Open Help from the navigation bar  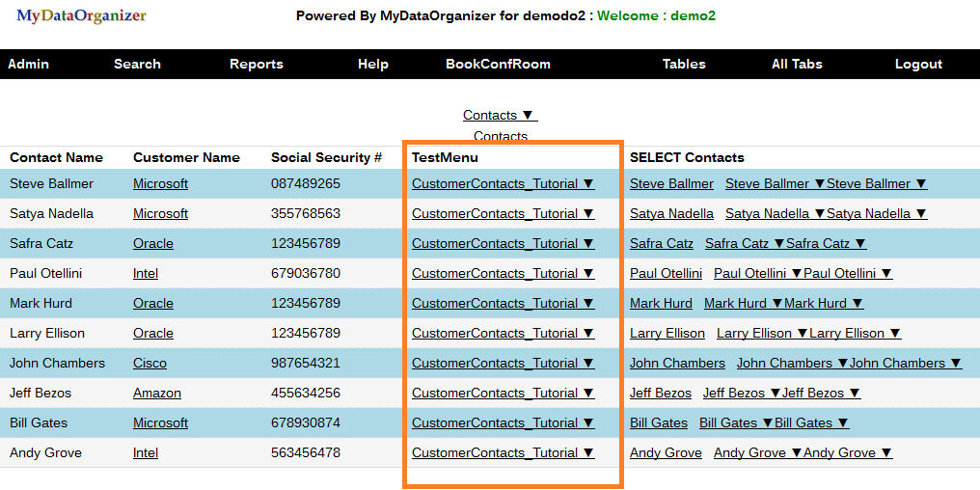point(373,64)
